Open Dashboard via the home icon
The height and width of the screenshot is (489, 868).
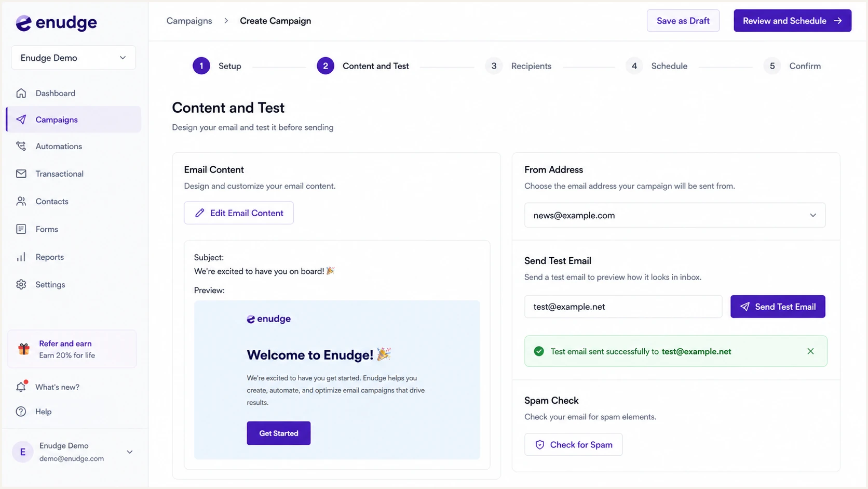tap(21, 93)
